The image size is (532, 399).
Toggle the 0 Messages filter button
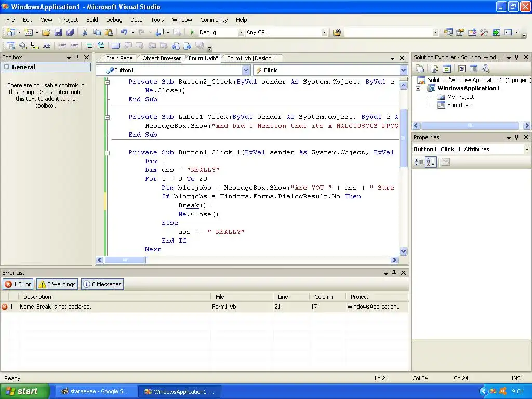point(102,284)
